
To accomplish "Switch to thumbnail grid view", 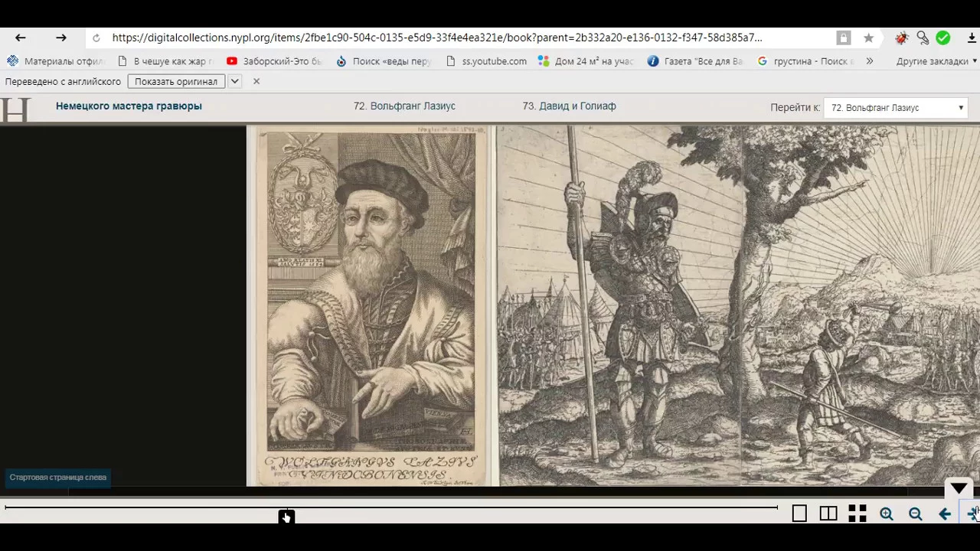I will click(857, 514).
